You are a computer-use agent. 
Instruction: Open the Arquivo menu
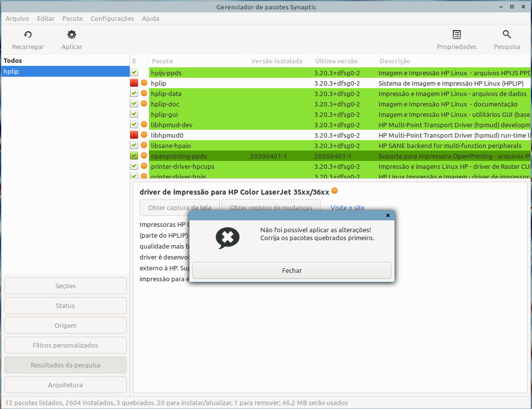tap(17, 19)
